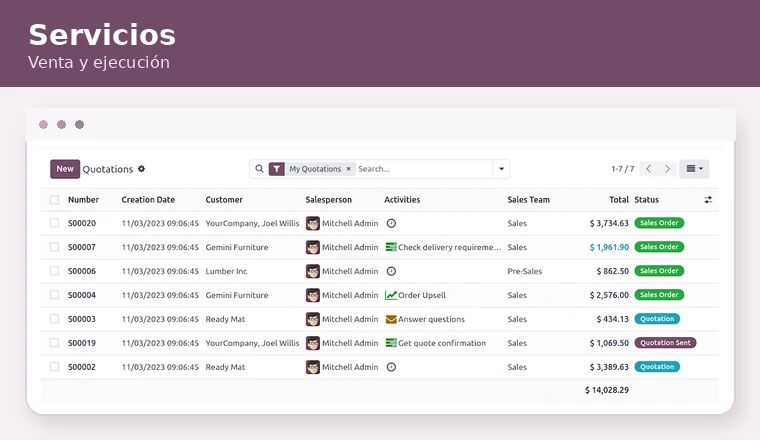Click Mitchell Admin avatar in S00007 row
The image size is (760, 440).
click(313, 247)
